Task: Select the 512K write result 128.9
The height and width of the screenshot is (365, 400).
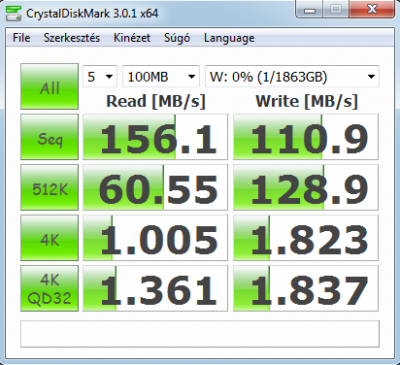Action: tap(306, 187)
